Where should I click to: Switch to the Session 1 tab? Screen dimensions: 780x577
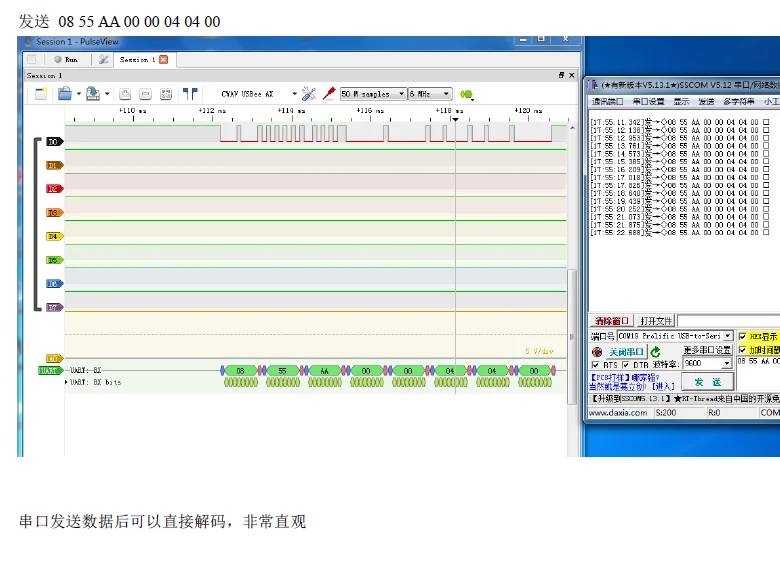click(x=134, y=60)
